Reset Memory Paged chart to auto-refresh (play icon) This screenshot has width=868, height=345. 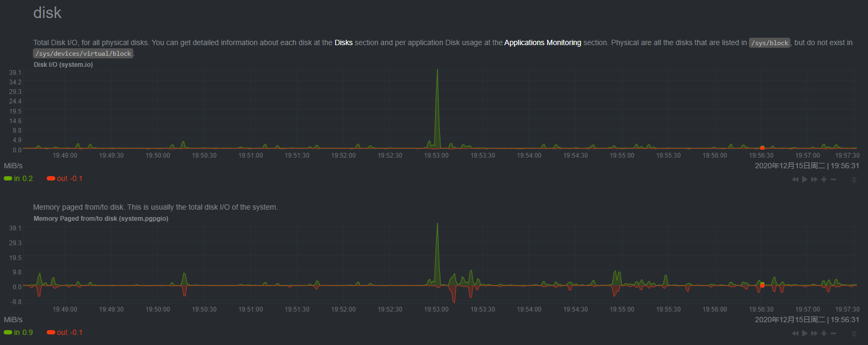(x=805, y=333)
